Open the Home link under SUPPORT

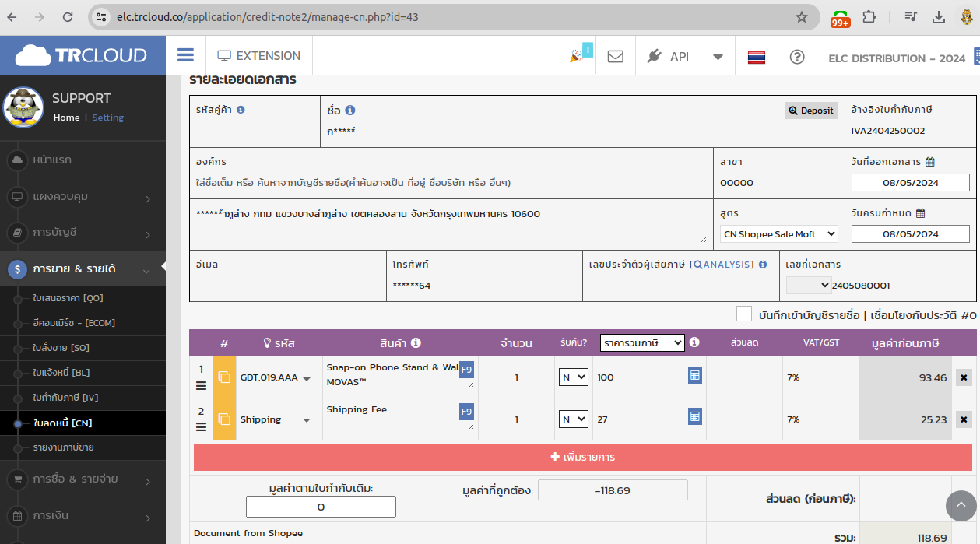(x=66, y=118)
